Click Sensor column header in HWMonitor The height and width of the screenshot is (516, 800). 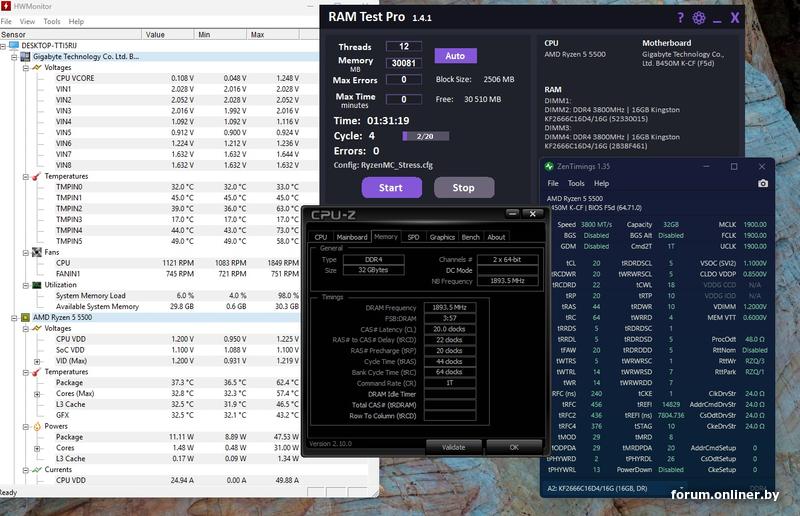click(70, 35)
